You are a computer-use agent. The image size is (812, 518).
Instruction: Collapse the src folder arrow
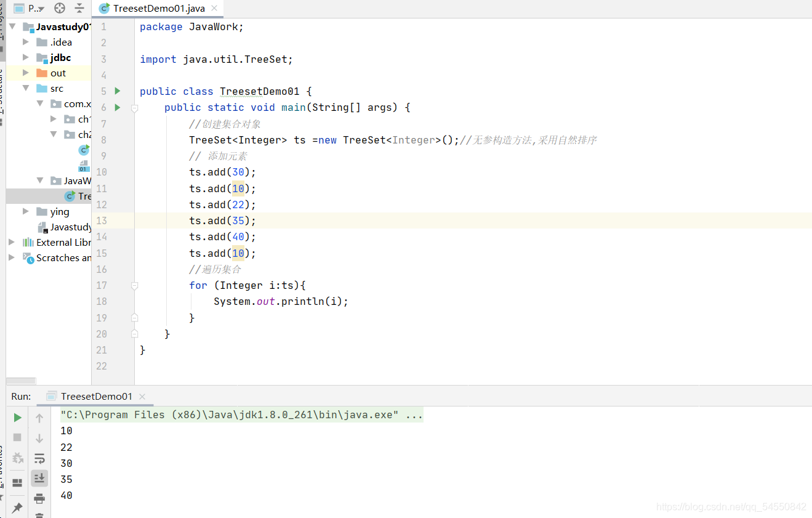tap(26, 89)
